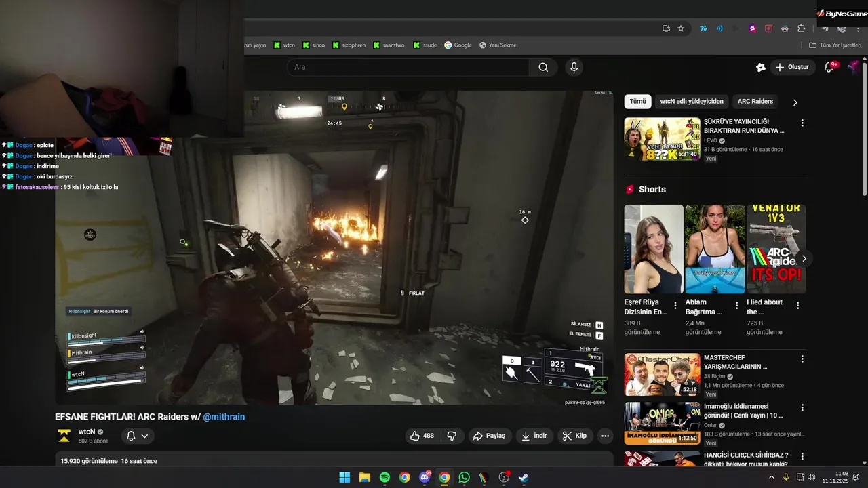The height and width of the screenshot is (488, 868).
Task: Open the sizophren bookmark
Action: pos(349,45)
